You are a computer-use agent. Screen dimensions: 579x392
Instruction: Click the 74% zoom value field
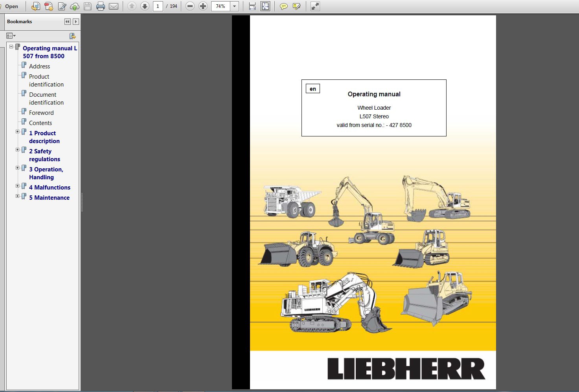coord(221,6)
